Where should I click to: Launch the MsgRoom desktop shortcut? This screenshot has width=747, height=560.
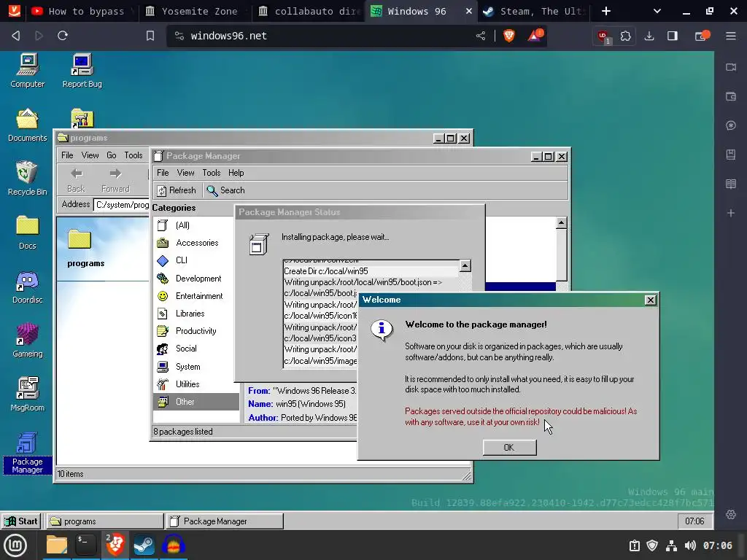point(27,394)
